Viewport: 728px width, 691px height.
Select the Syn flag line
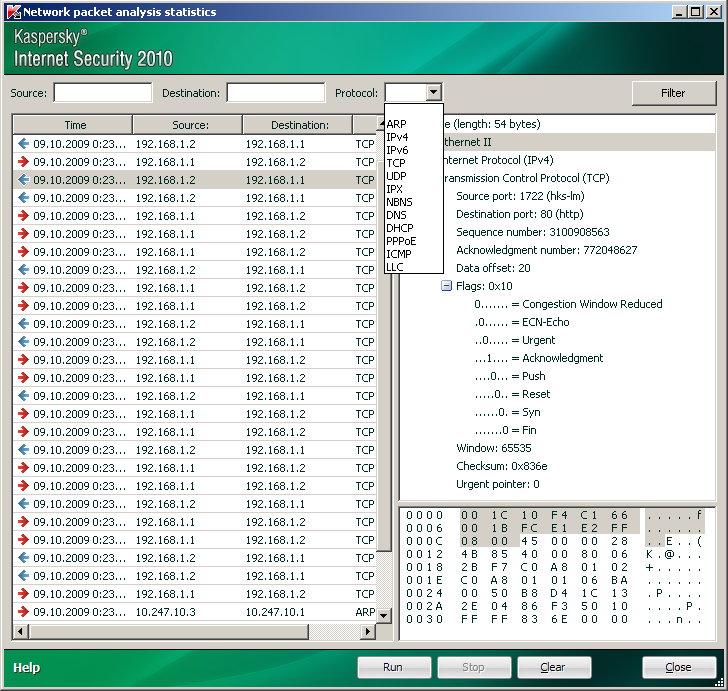507,412
